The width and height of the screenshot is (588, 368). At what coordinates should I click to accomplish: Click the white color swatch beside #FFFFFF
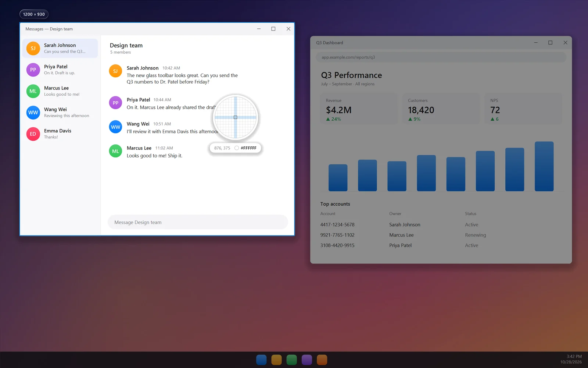237,148
